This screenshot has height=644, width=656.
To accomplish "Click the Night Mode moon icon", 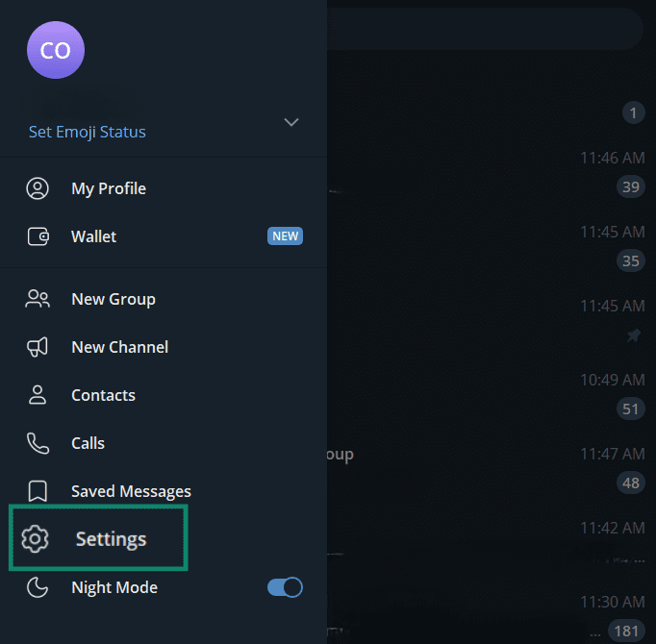I will coord(38,587).
